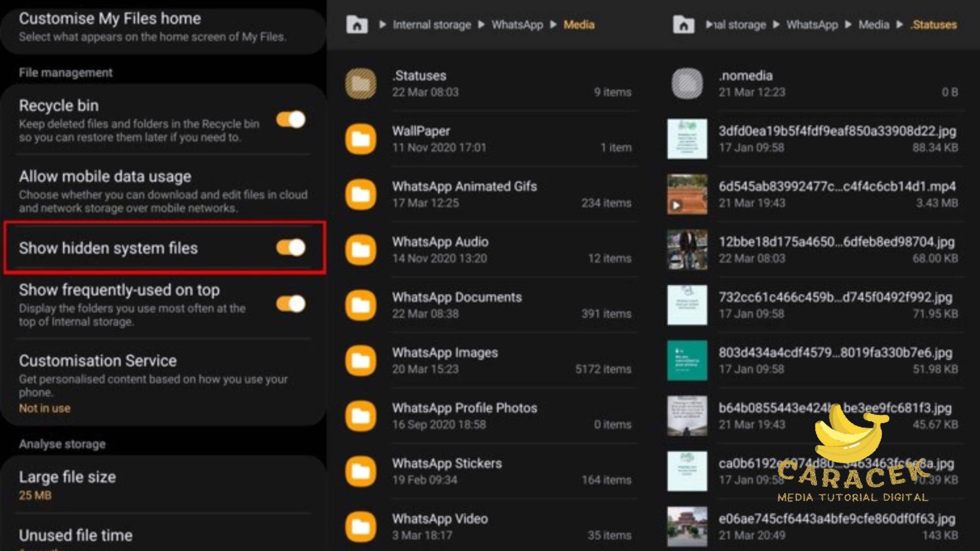Click the arrow before Internal storage in the breadcrumb
Viewport: 980px width, 551px height.
point(382,25)
